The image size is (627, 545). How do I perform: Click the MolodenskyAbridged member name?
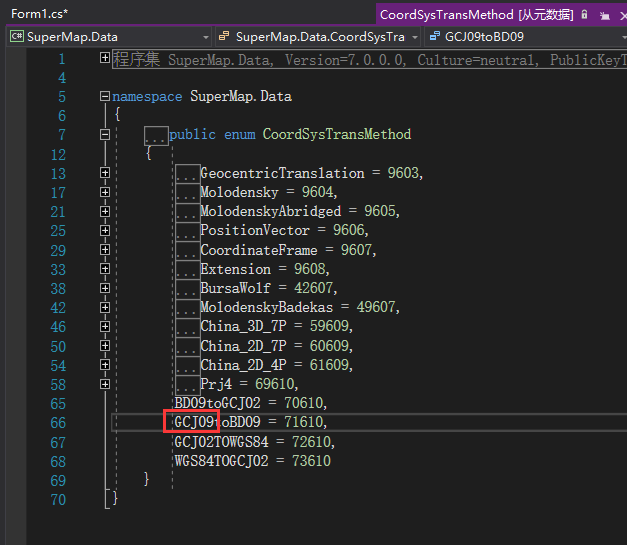pyautogui.click(x=271, y=211)
